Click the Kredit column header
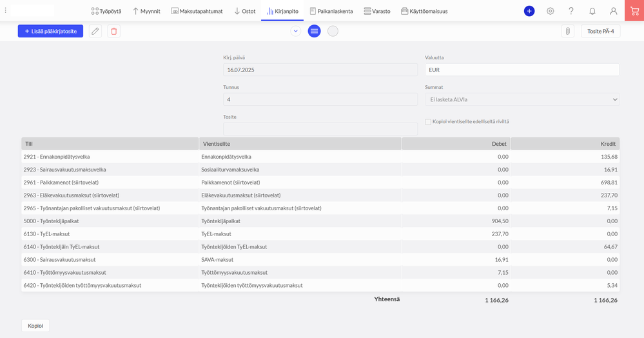644x338 pixels. 565,144
